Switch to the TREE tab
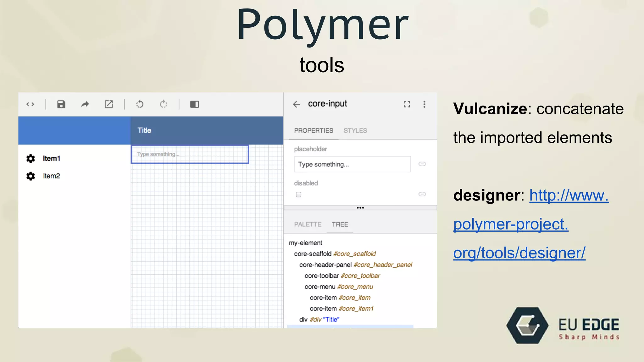The image size is (644, 362). click(x=340, y=224)
